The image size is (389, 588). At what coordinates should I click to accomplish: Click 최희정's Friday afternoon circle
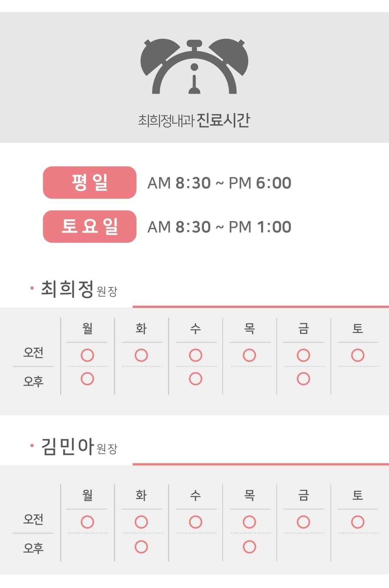(303, 379)
